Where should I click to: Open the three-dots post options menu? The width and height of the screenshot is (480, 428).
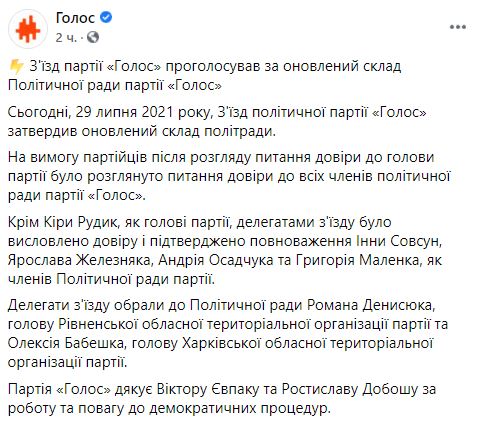pos(457,27)
